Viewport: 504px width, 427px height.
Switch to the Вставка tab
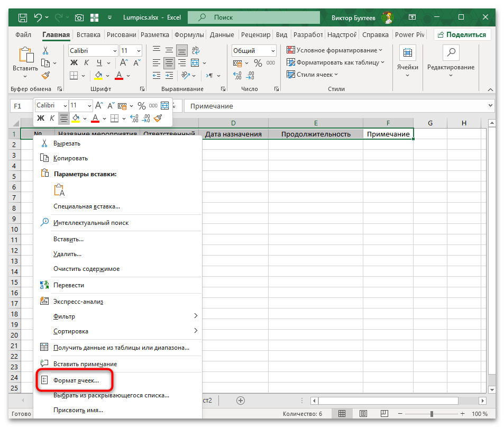pos(88,35)
